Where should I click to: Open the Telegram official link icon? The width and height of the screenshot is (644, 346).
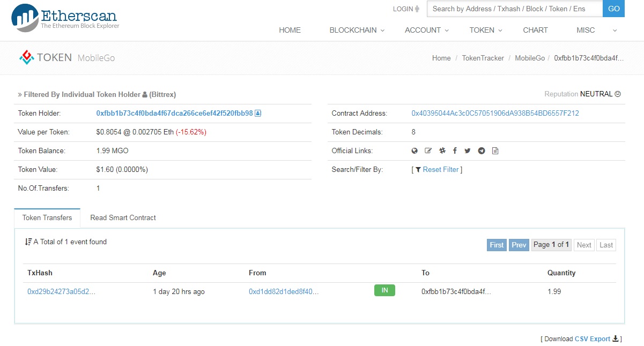(x=482, y=151)
